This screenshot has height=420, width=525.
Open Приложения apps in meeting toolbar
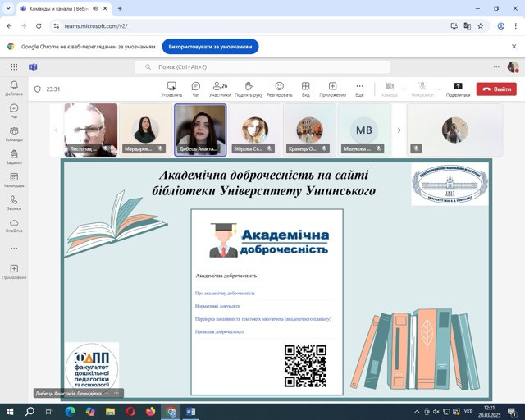coord(332,89)
